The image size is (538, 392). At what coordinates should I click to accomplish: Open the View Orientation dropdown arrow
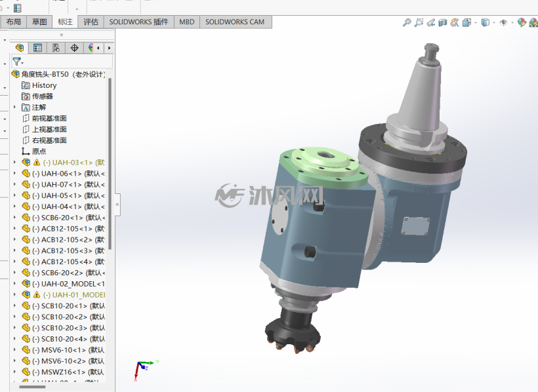(476, 23)
